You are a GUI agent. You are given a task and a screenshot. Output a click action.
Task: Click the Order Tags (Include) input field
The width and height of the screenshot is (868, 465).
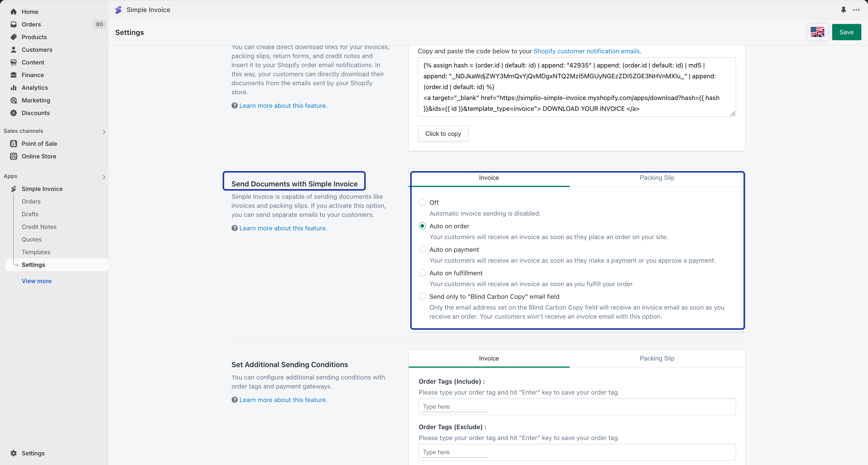tap(577, 407)
